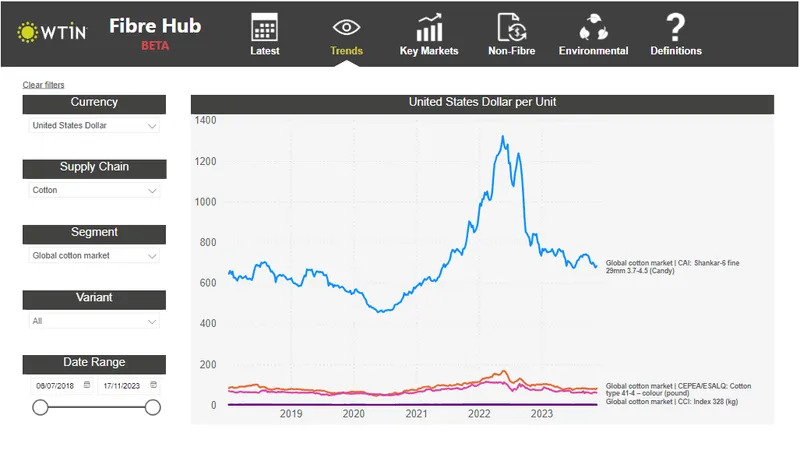This screenshot has width=800, height=453.
Task: Click the right date range slider handle
Action: 153,407
